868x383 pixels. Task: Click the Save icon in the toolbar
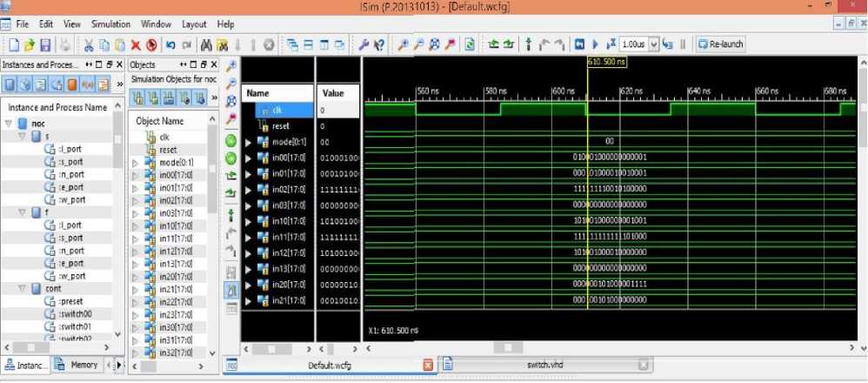click(44, 44)
